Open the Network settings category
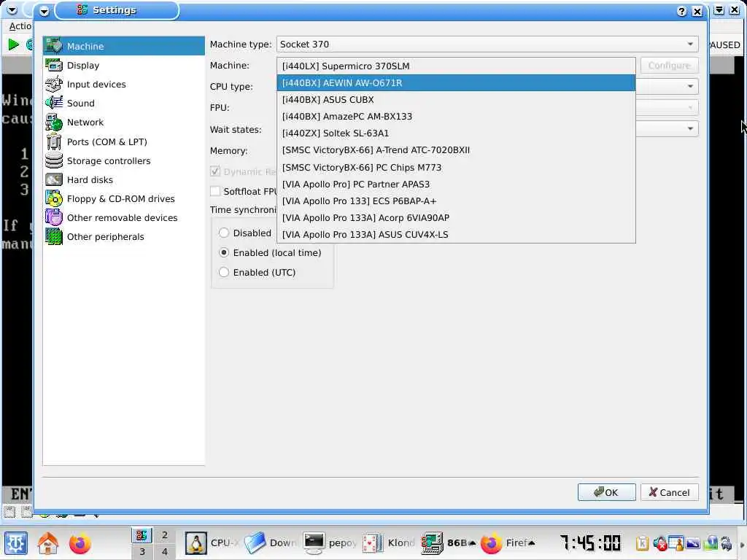747x560 pixels. point(124,122)
